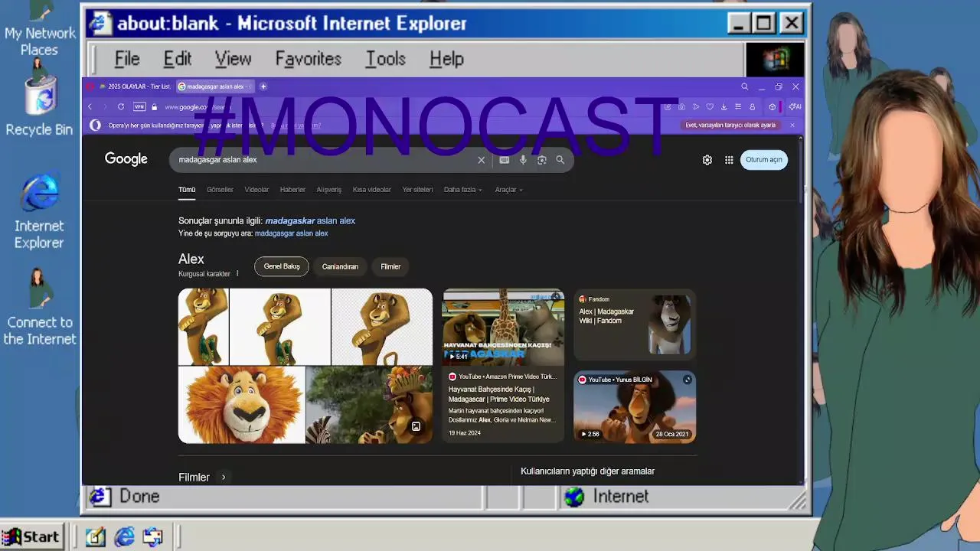Click the Start button on the taskbar
Viewport: 980px width, 551px height.
coord(31,537)
